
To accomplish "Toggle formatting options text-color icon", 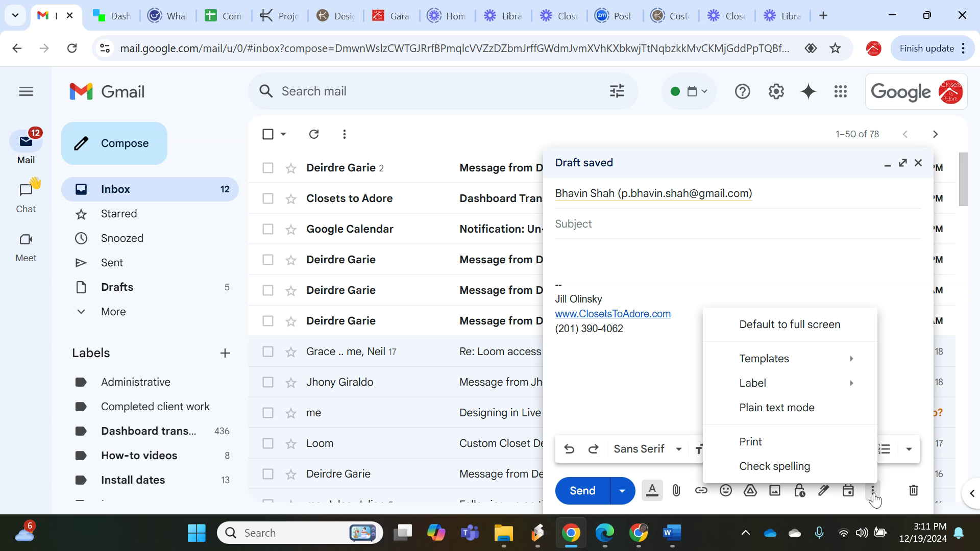I will coord(652,491).
